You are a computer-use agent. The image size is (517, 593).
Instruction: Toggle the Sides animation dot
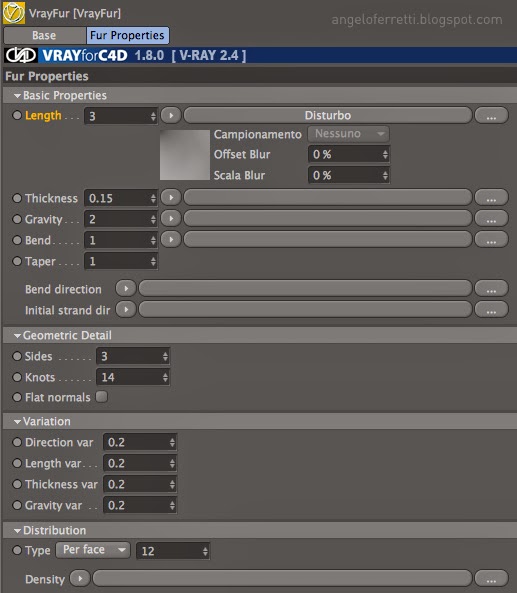coord(17,356)
